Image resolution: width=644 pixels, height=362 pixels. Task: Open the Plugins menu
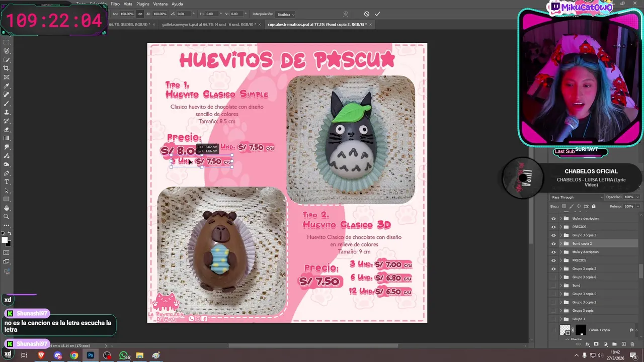click(143, 4)
